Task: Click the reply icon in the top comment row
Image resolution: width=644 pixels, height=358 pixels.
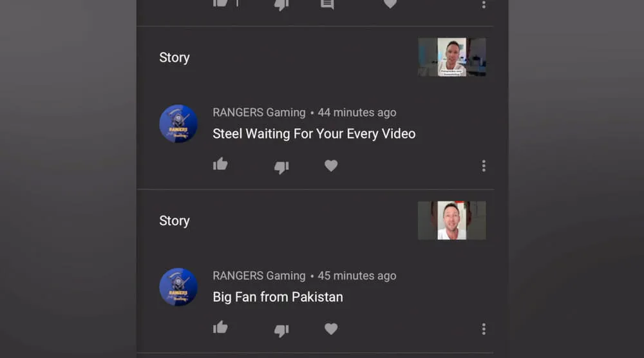Action: 327,4
